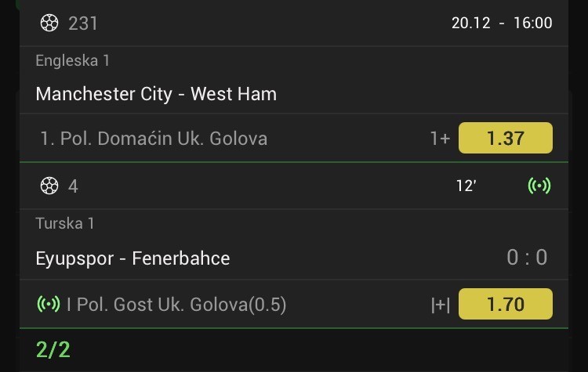The height and width of the screenshot is (372, 588).
Task: Click the |+| selection label
Action: click(x=440, y=304)
